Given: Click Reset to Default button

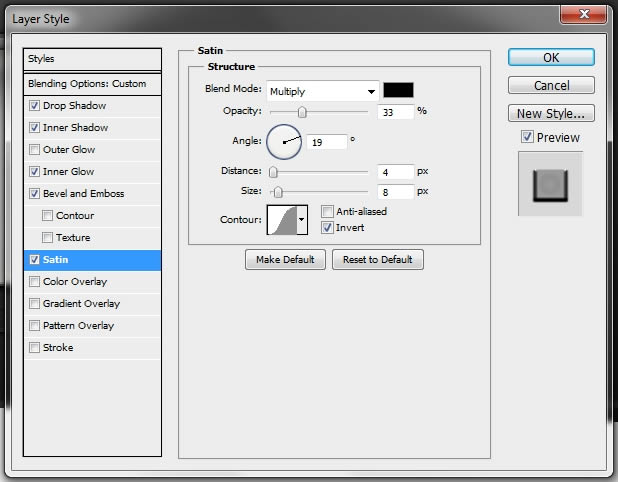Looking at the screenshot, I should point(378,259).
